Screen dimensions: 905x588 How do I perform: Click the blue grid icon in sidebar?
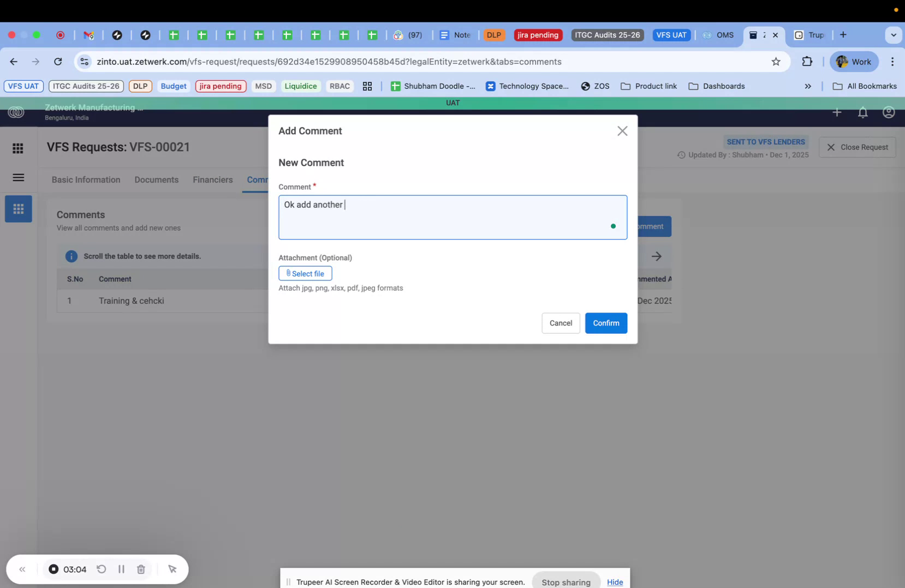pyautogui.click(x=18, y=208)
